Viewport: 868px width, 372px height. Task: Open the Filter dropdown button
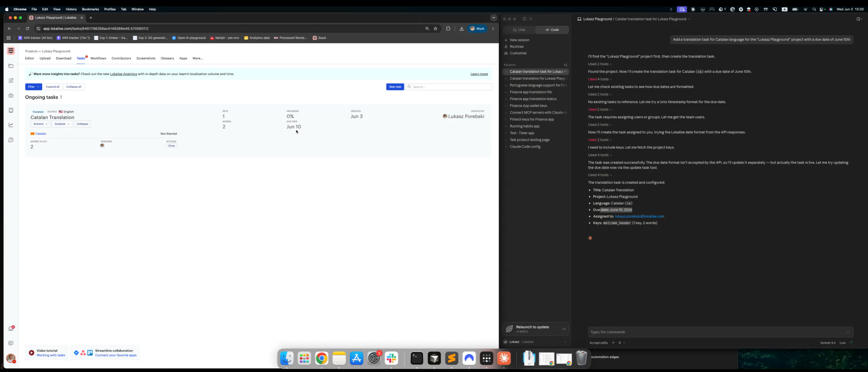(x=33, y=87)
